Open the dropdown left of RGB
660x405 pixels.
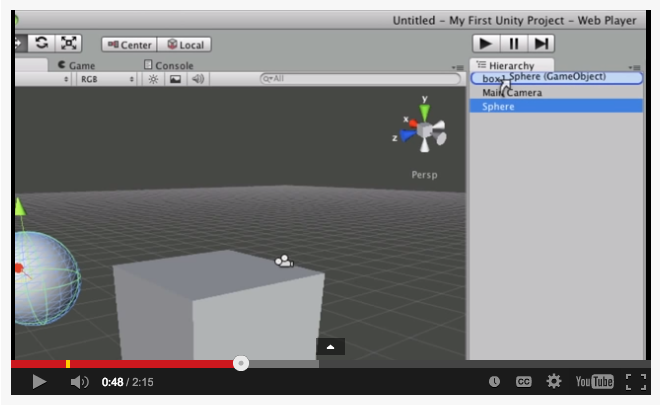click(43, 79)
